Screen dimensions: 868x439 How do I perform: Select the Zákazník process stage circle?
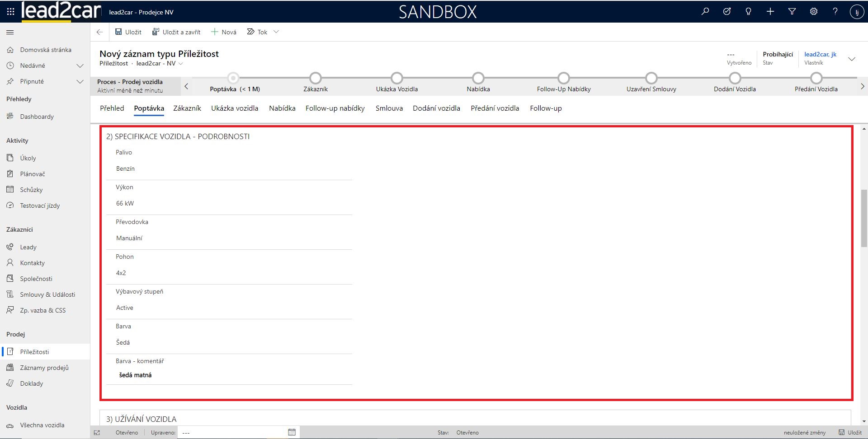316,78
